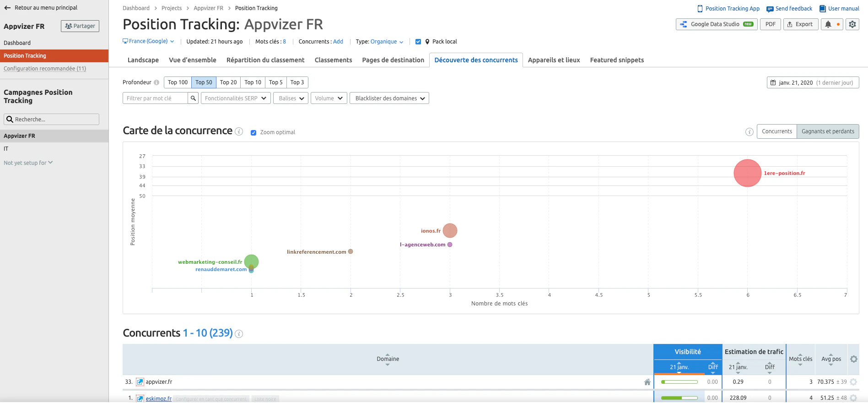Open the Classements tab
Viewport: 868px width, 403px height.
[333, 60]
